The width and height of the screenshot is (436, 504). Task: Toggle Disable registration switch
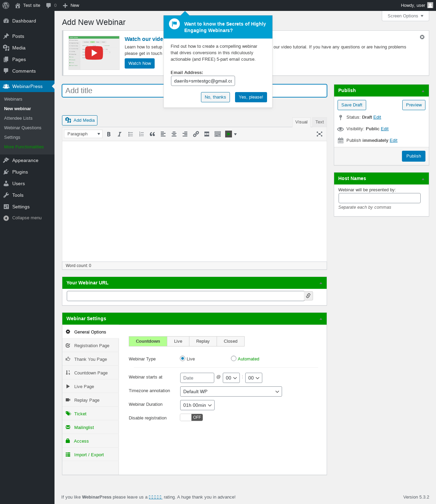[x=191, y=417]
